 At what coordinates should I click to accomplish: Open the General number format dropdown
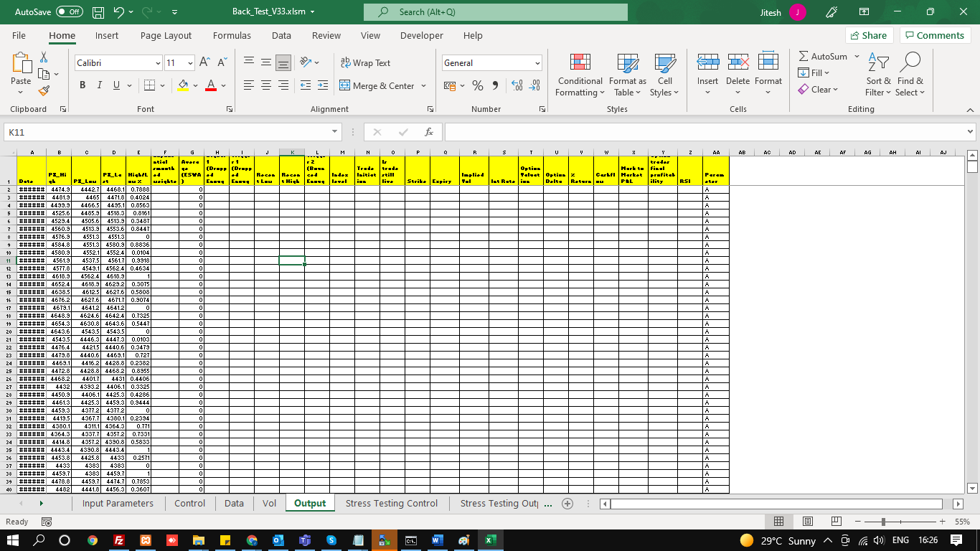(537, 63)
